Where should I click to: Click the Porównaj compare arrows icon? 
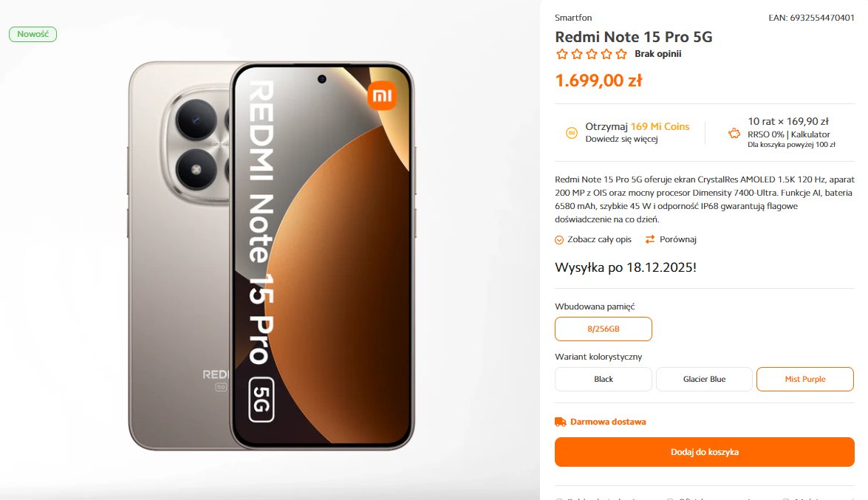650,239
